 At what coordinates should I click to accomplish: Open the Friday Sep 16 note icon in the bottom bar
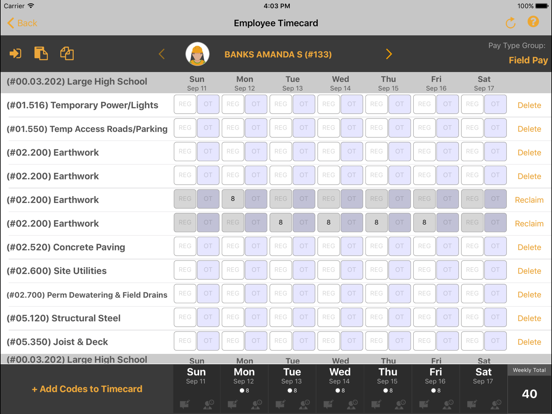click(x=424, y=404)
